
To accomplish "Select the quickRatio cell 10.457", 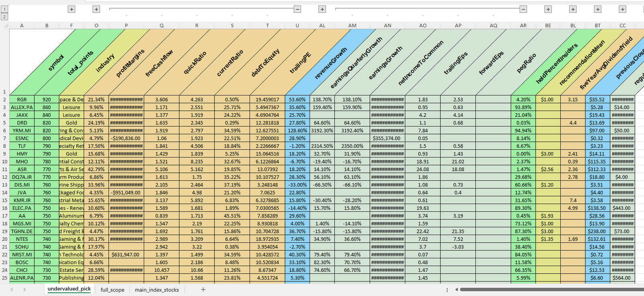I will coord(161,270).
